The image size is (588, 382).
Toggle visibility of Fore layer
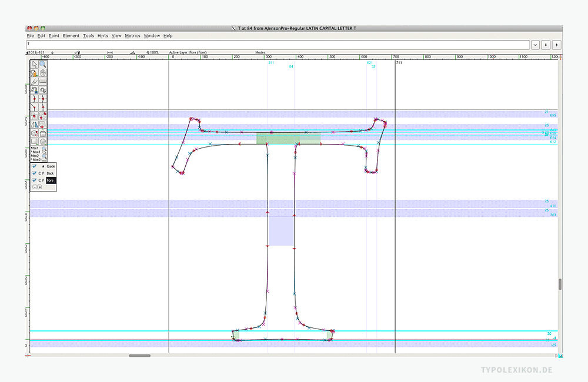coord(34,180)
